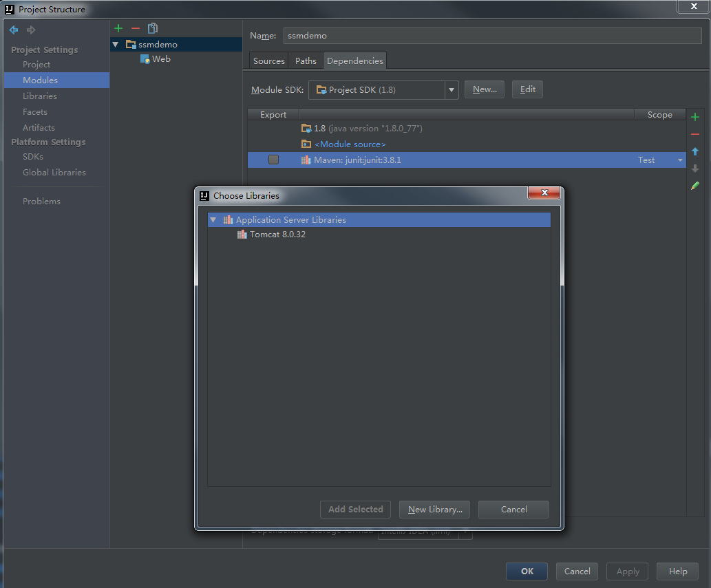
Task: Click New... SDK button
Action: click(x=485, y=89)
